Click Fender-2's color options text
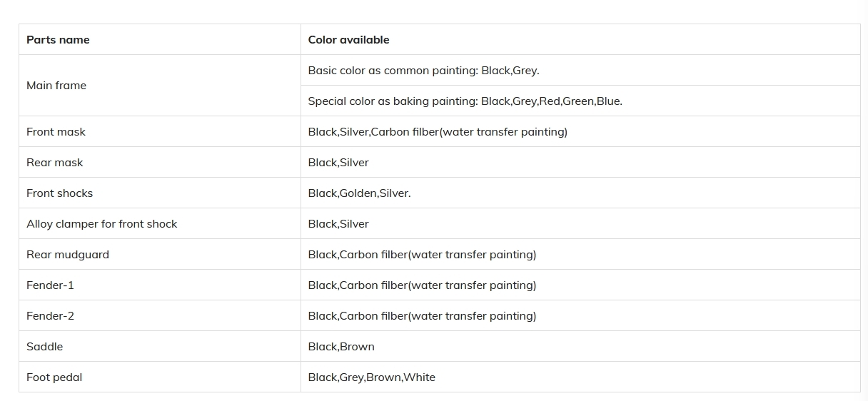Image resolution: width=868 pixels, height=401 pixels. pos(422,316)
